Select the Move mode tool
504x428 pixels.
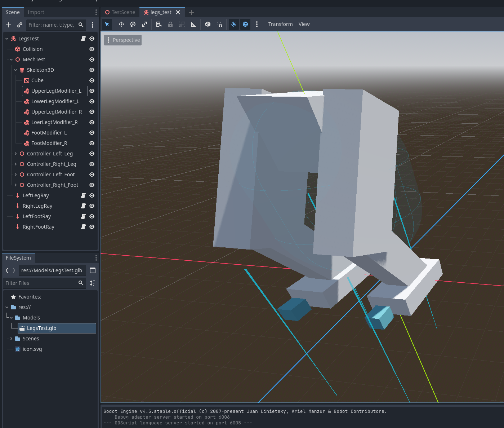click(121, 24)
